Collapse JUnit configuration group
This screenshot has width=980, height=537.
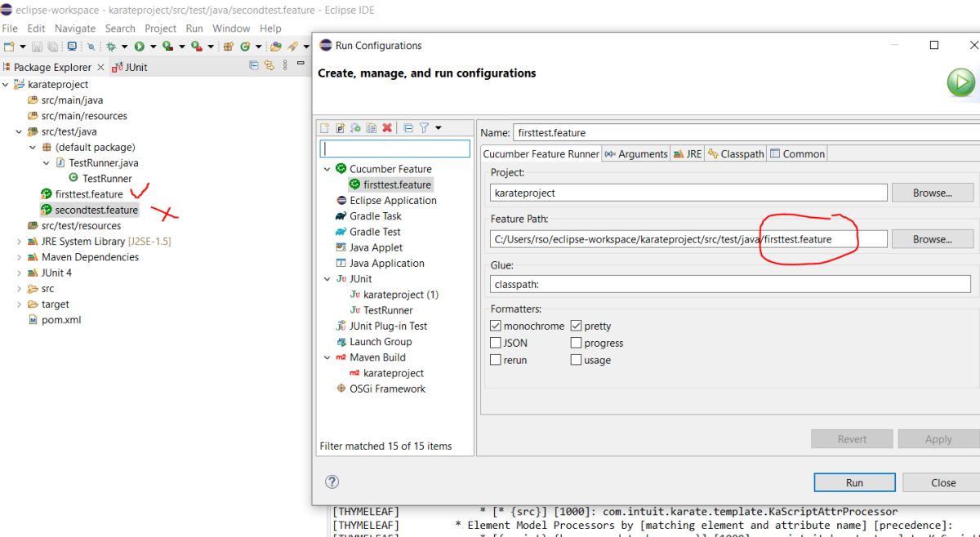(x=327, y=279)
